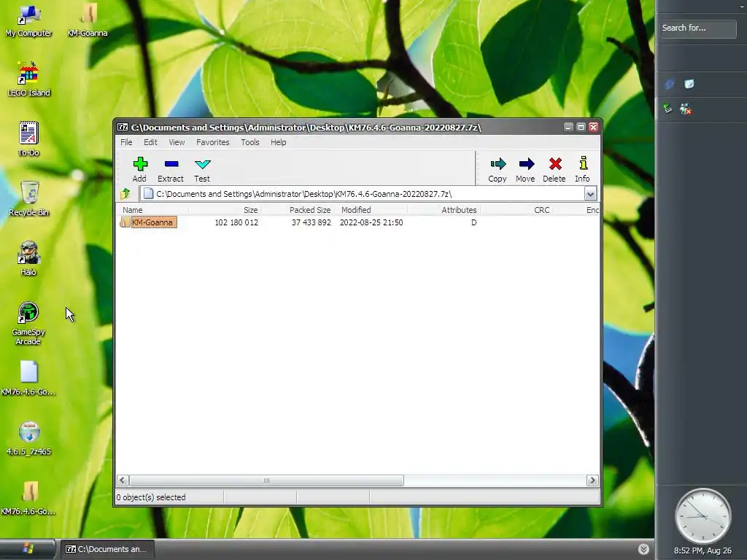This screenshot has height=560, width=747.
Task: Select the KM-Goanna folder on the desktop
Action: click(88, 15)
